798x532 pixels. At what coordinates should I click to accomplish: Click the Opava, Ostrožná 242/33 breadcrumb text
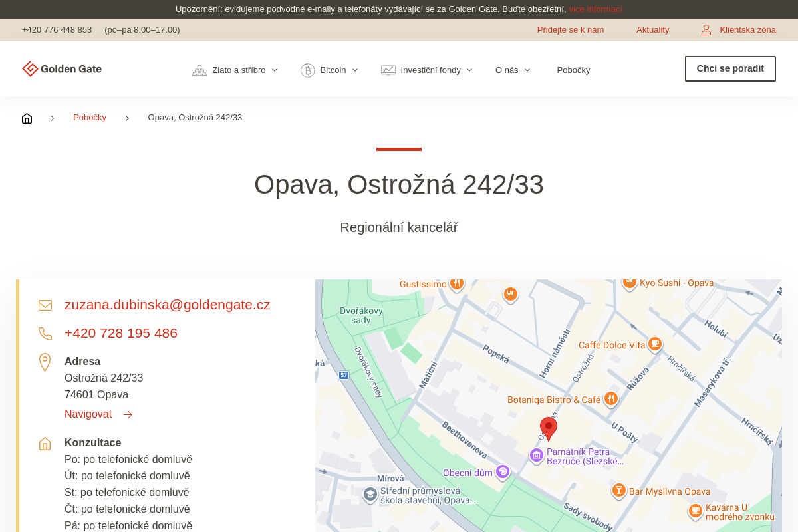click(195, 118)
